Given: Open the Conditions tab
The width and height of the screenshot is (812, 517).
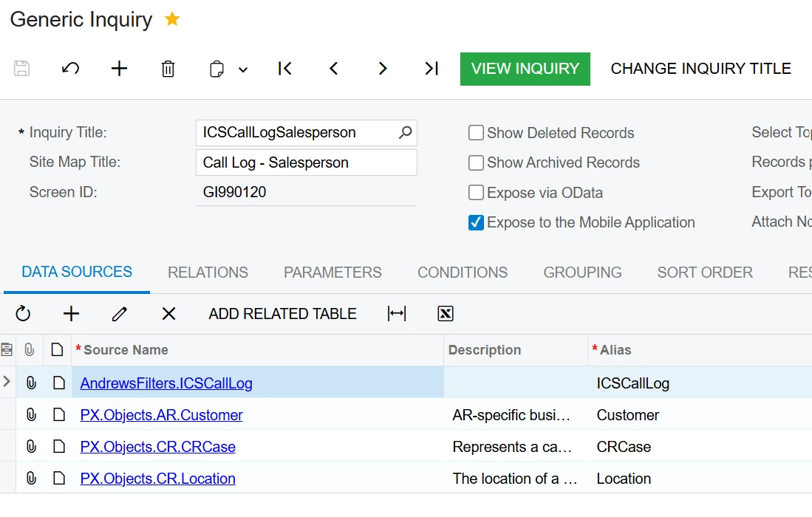Looking at the screenshot, I should pyautogui.click(x=463, y=273).
